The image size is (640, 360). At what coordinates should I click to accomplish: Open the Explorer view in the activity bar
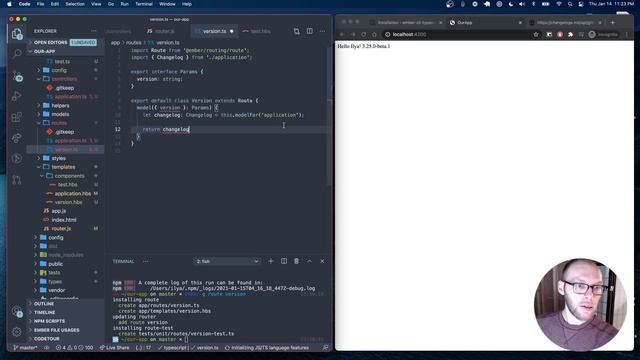[17, 34]
